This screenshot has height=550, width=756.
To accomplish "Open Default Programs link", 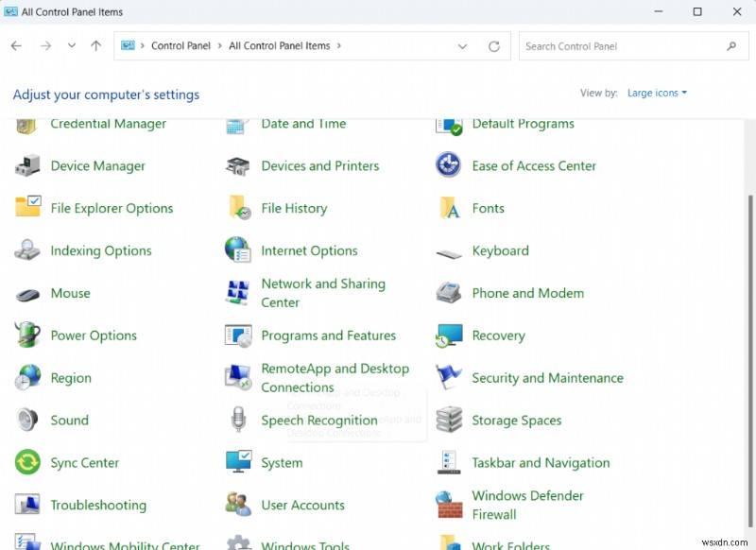I will click(x=524, y=124).
